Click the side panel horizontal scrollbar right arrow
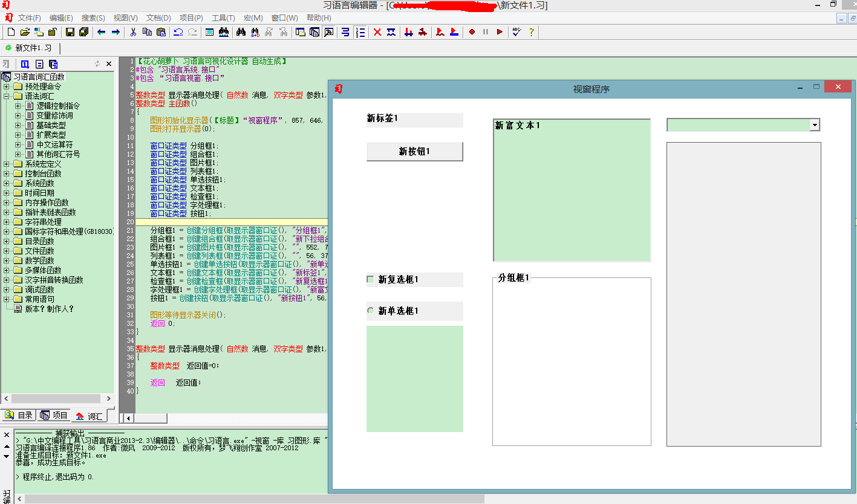Image resolution: width=857 pixels, height=504 pixels. pyautogui.click(x=109, y=399)
